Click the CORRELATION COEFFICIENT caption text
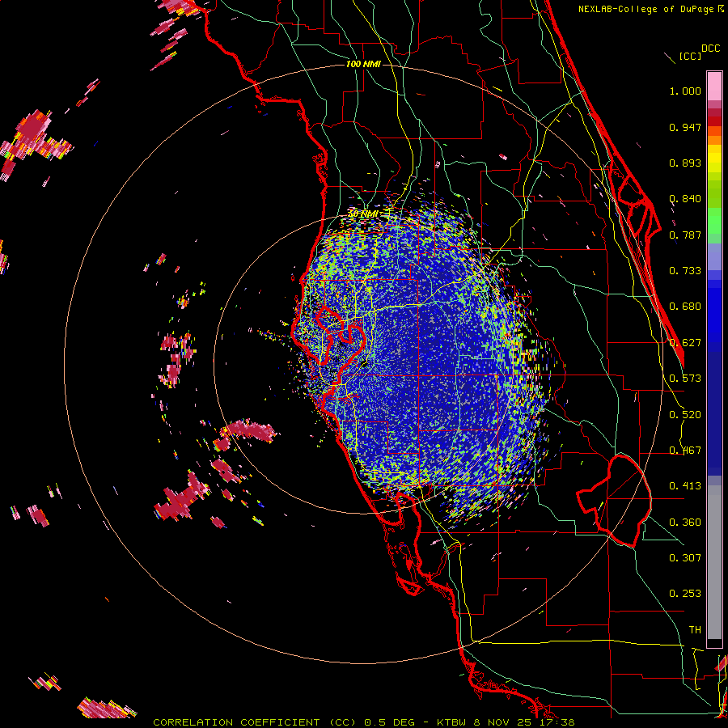728x728 pixels. 236,722
